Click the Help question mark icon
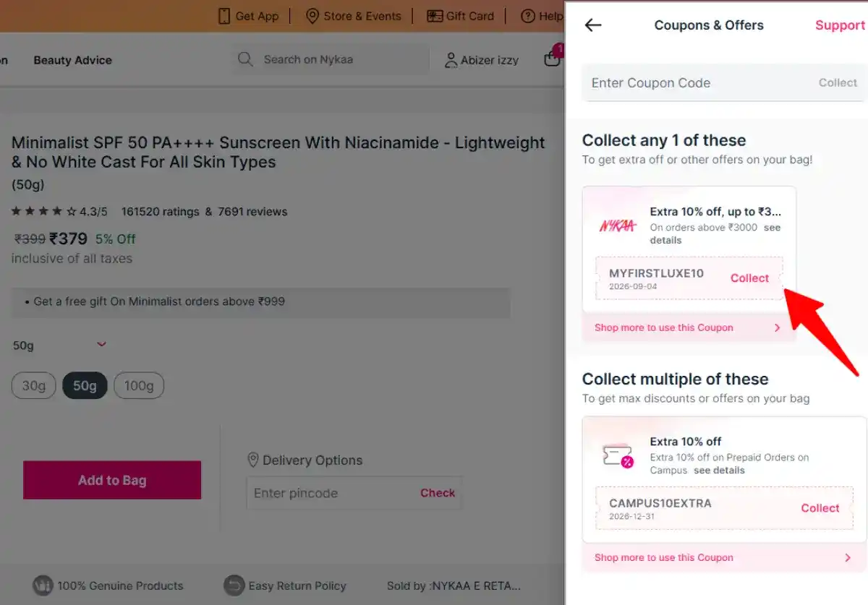The image size is (868, 605). tap(528, 16)
